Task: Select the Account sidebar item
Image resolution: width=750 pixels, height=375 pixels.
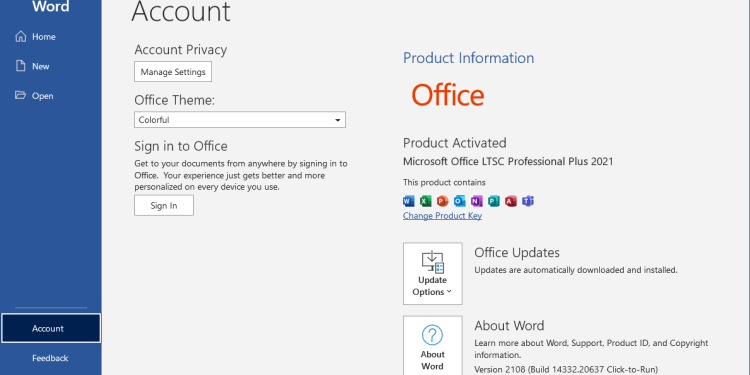Action: click(51, 329)
